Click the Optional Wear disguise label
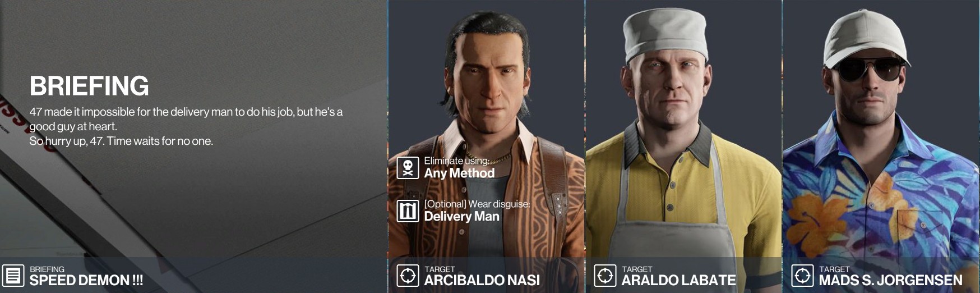Image resolution: width=980 pixels, height=293 pixels. pyautogui.click(x=477, y=204)
